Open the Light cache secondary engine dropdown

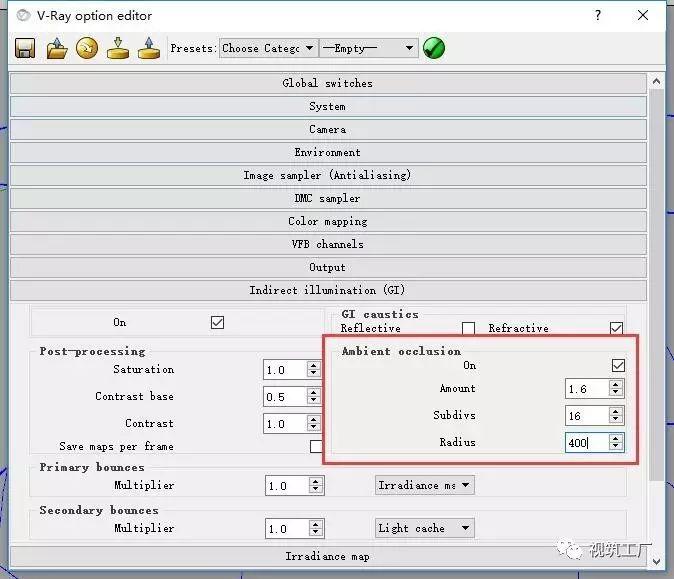point(424,528)
